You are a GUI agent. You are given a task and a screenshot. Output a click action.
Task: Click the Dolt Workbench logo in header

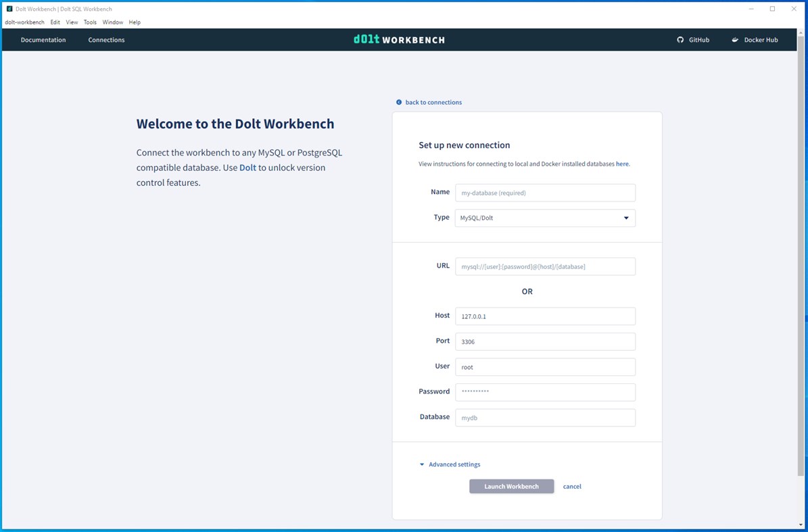coord(399,40)
